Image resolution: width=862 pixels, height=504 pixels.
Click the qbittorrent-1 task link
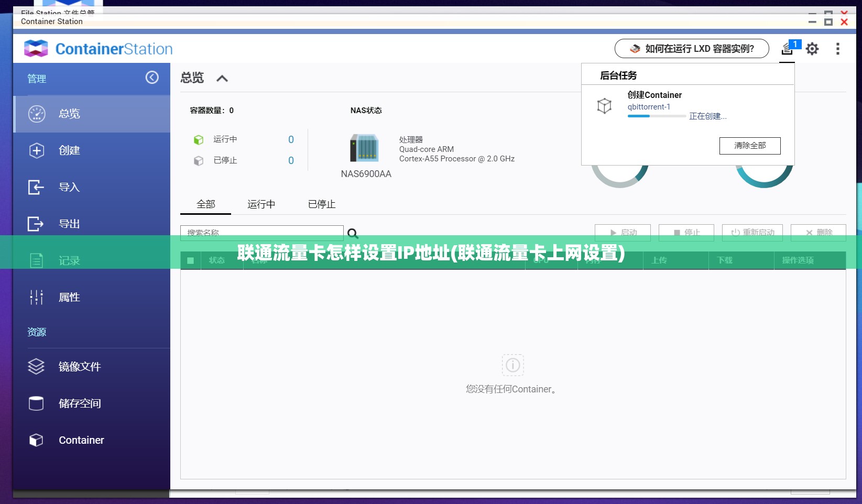click(x=649, y=107)
